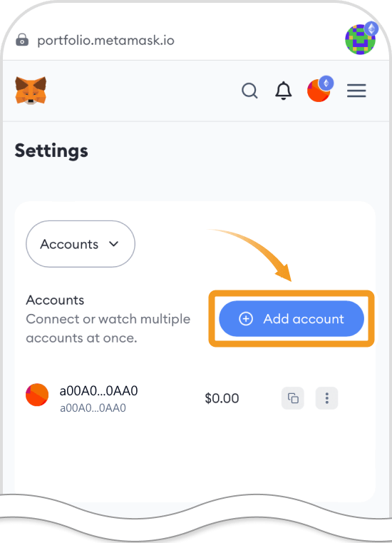Click the padlock icon in address bar
This screenshot has height=543, width=392.
point(22,39)
